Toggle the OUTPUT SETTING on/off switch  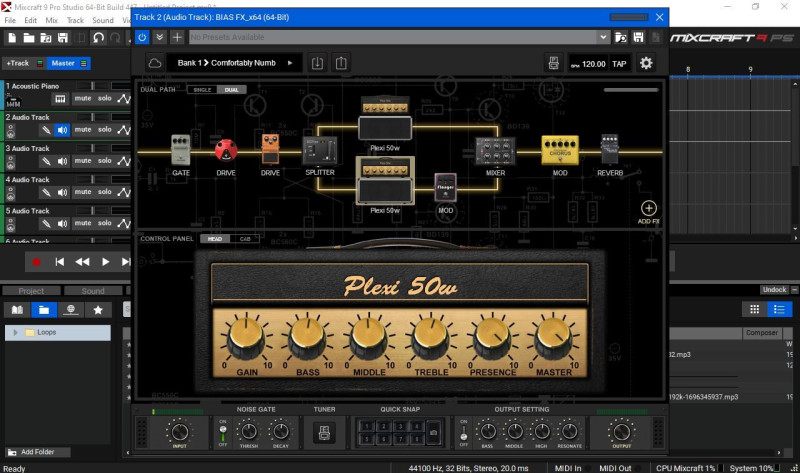pyautogui.click(x=463, y=433)
